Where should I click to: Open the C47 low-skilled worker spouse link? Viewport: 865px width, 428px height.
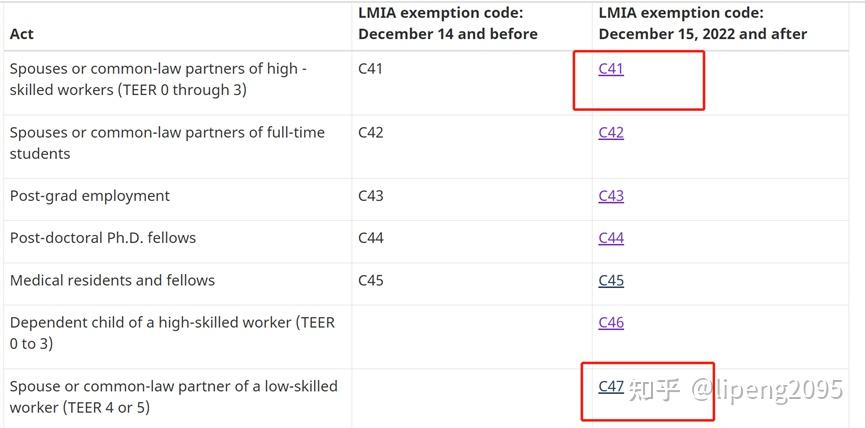point(611,386)
